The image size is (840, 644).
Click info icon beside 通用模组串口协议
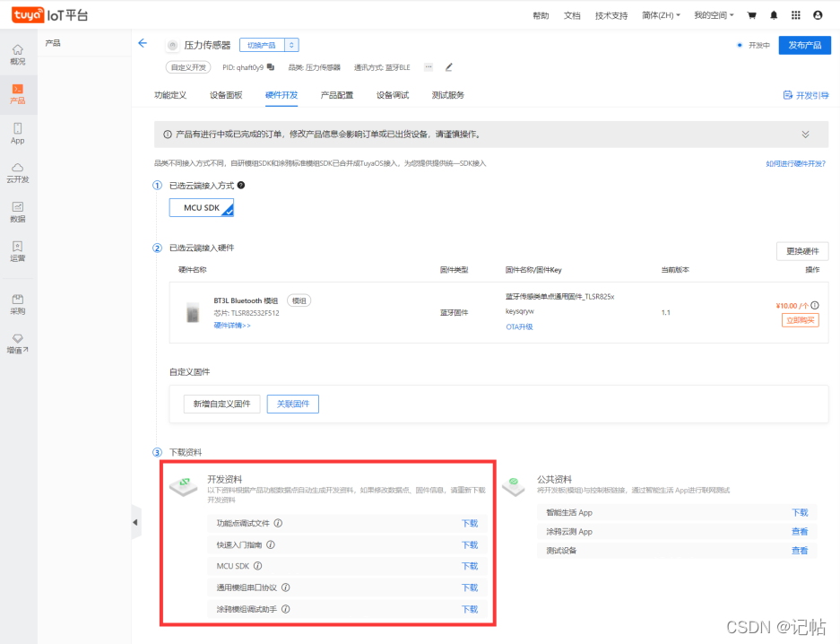286,587
